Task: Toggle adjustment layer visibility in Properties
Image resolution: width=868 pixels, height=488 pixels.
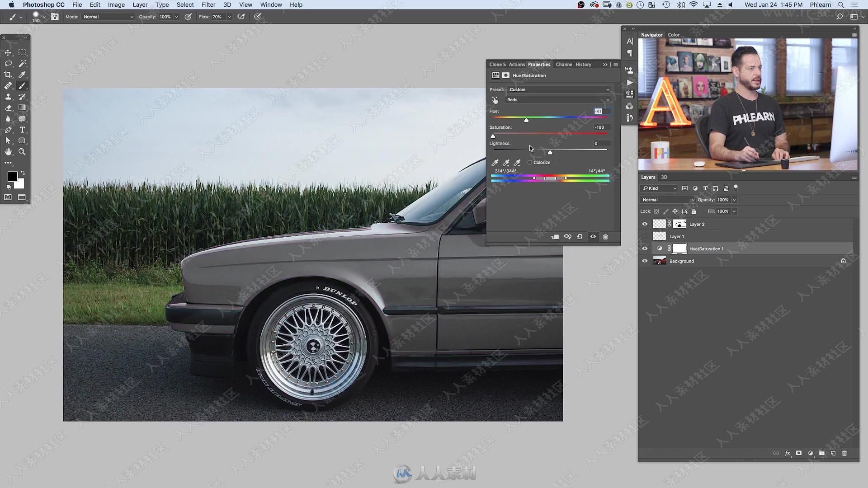Action: coord(593,237)
